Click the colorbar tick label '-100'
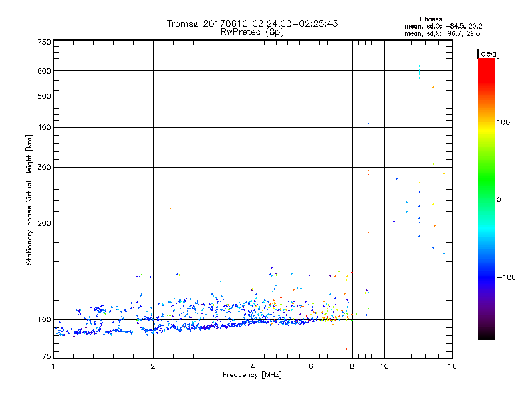 pyautogui.click(x=507, y=277)
